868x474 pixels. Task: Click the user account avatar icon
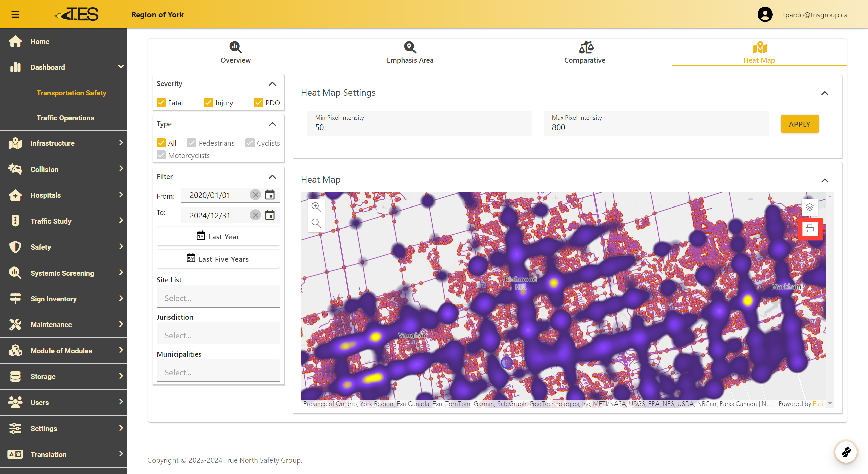click(765, 15)
